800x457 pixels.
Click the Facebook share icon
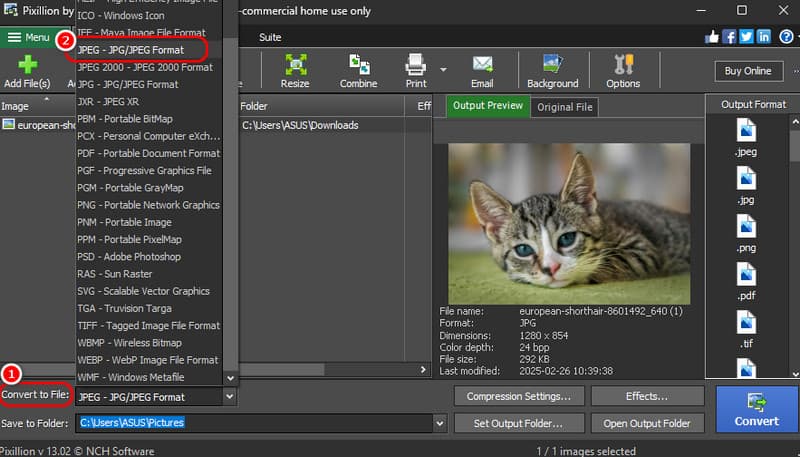click(x=729, y=37)
